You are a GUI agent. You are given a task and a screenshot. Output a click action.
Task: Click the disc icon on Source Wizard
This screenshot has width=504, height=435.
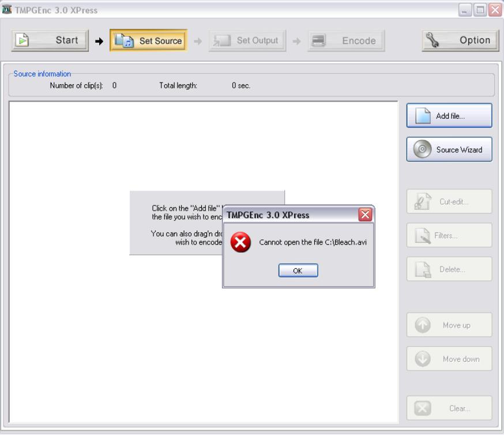click(x=422, y=149)
